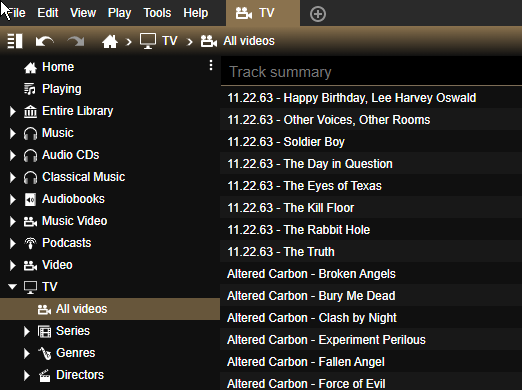Open the tree panel three-dot options menu
Viewport: 522px width, 390px height.
pos(211,65)
